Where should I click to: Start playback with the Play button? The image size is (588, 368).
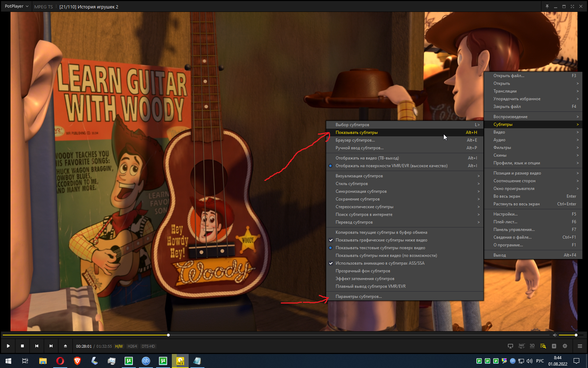click(x=8, y=346)
